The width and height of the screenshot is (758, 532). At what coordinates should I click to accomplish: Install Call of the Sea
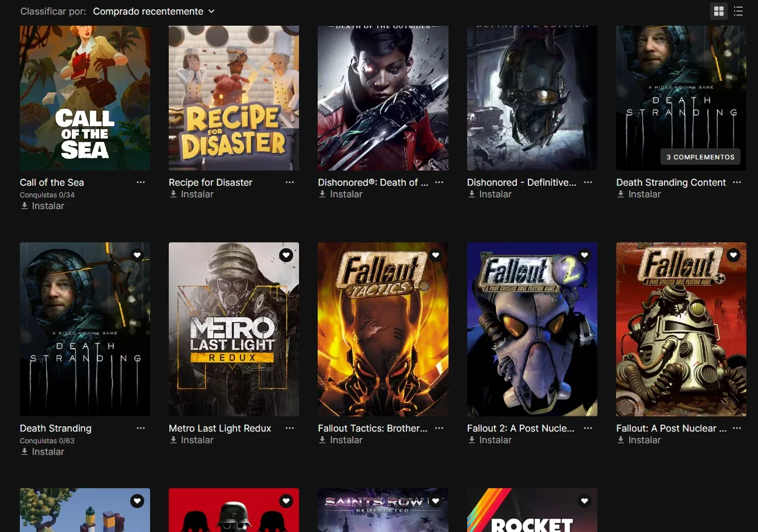click(43, 206)
